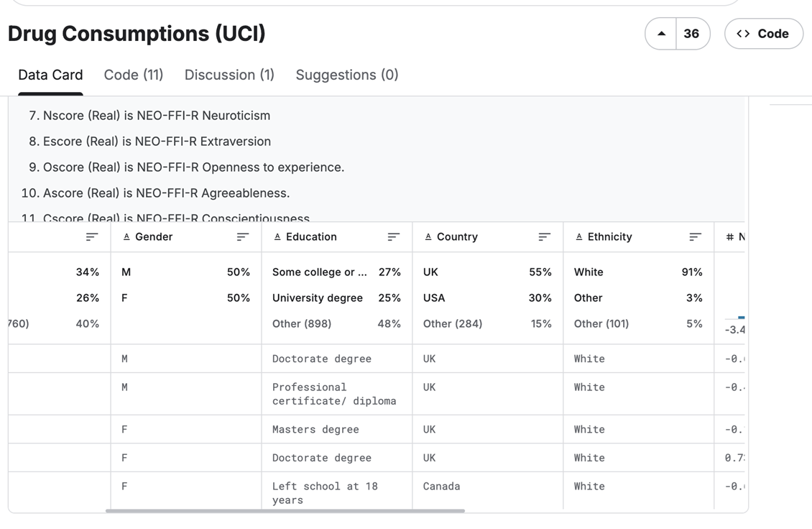Sort by the Ethnicity column icon
The height and width of the screenshot is (529, 812).
click(x=695, y=236)
